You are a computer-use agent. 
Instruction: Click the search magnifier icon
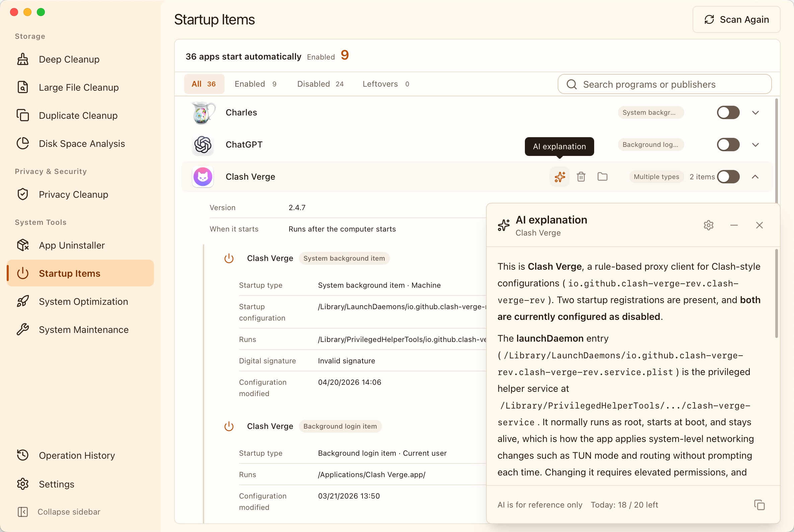(571, 84)
